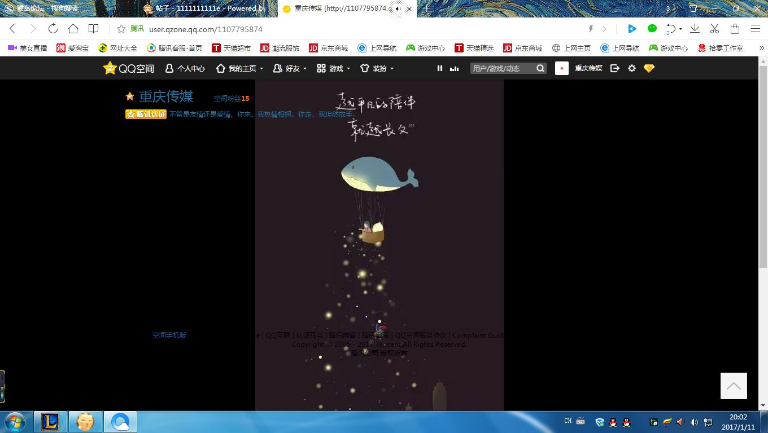This screenshot has width=768, height=433.
Task: Click the undo closed tab icon
Action: [x=671, y=29]
